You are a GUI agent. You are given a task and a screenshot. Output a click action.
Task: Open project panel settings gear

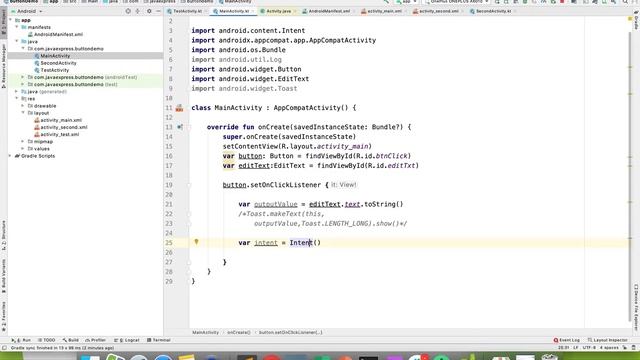coord(149,11)
